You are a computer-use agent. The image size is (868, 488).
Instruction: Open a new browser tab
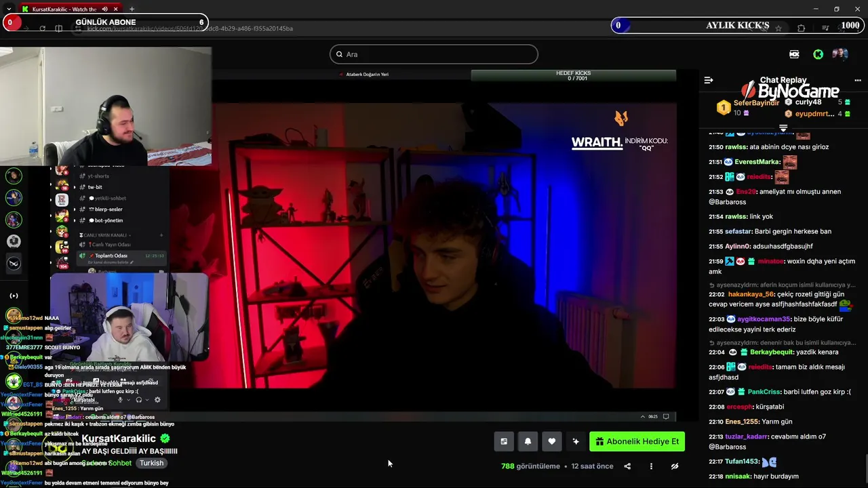132,9
